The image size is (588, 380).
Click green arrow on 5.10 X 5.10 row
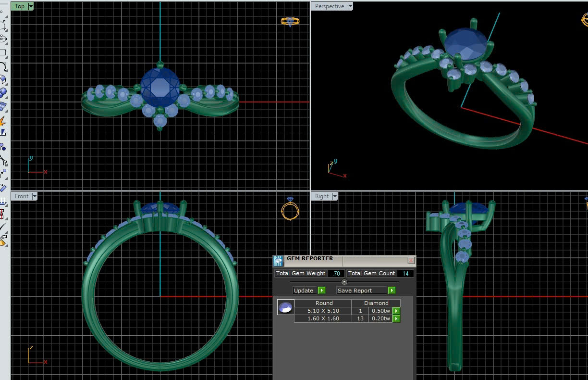coord(396,311)
